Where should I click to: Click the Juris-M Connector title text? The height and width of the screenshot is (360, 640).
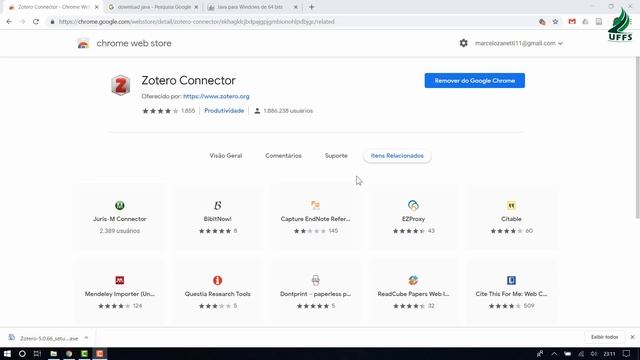pyautogui.click(x=120, y=219)
